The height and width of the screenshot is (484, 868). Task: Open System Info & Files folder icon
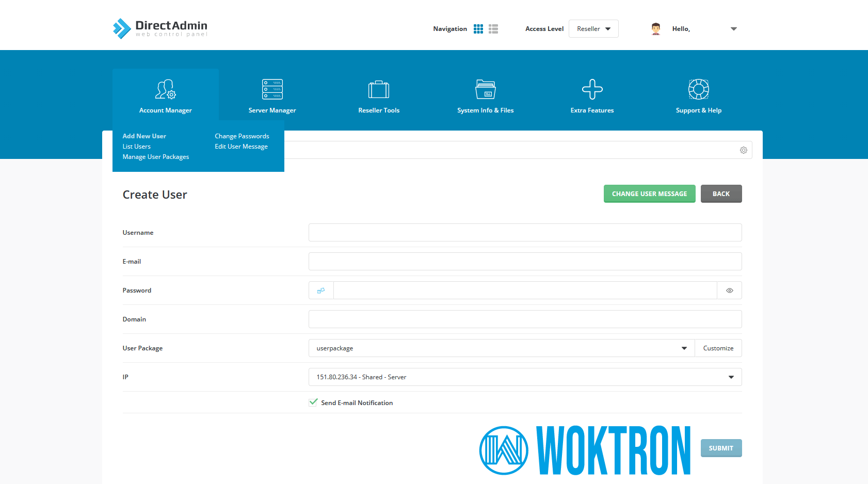[486, 89]
